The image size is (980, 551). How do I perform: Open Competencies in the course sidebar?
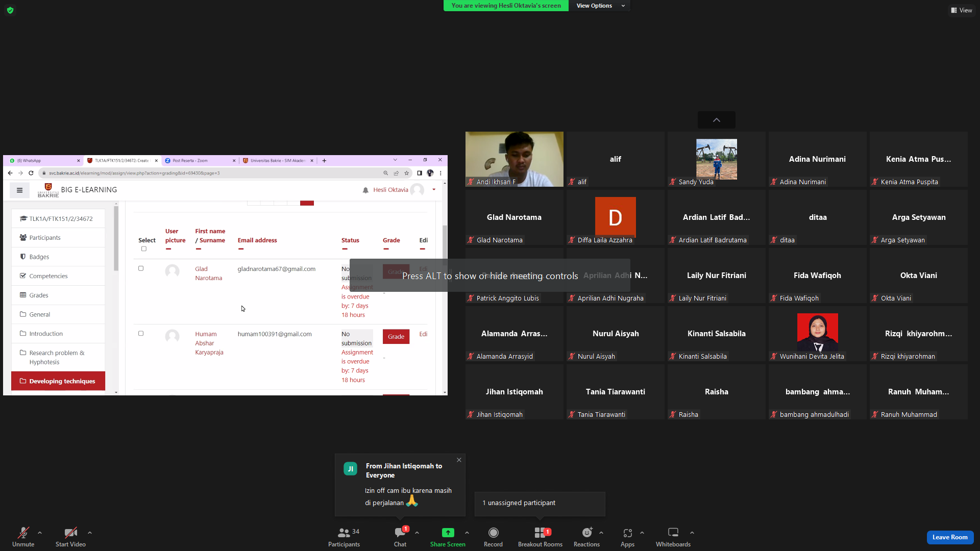pyautogui.click(x=58, y=276)
